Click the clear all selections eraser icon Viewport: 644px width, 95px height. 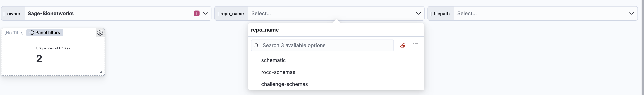403,45
